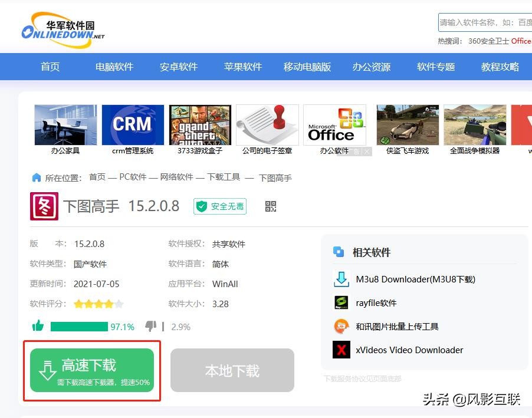Screen dimensions: 532x418
Task: Toggle the thumbs-up like icon
Action: [x=38, y=325]
